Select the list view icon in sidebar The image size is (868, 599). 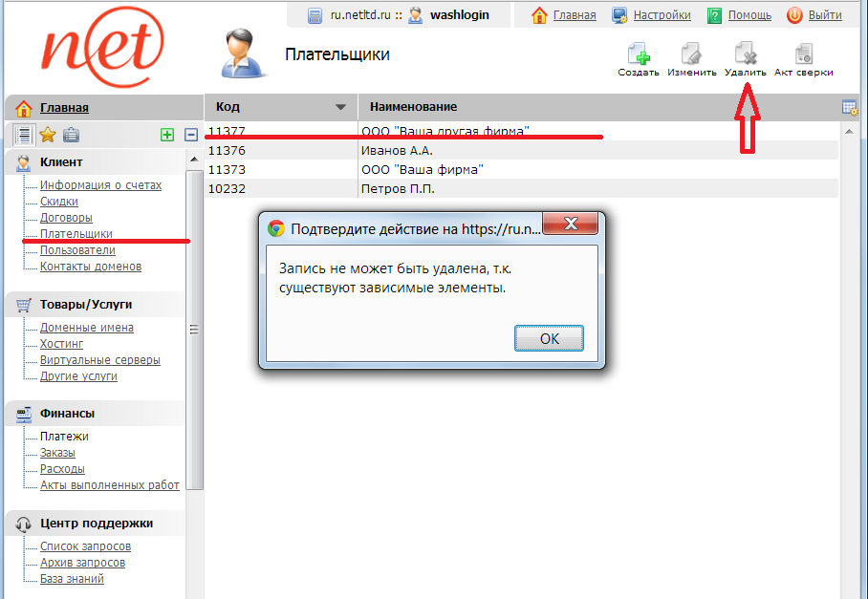coord(23,135)
